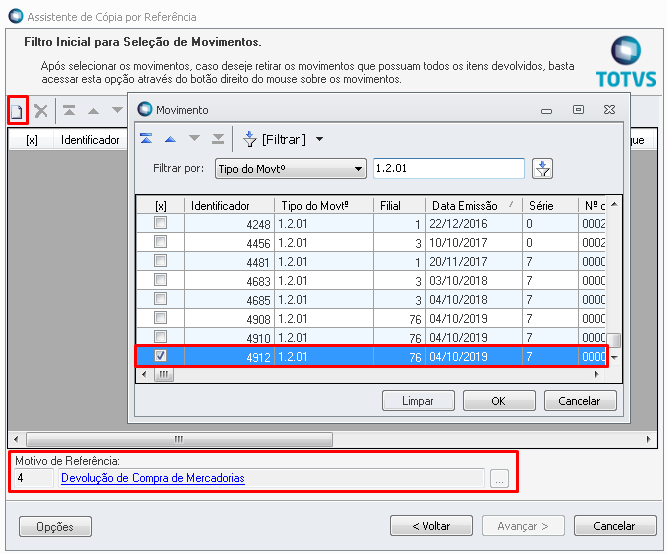The height and width of the screenshot is (554, 667).
Task: Check the box for movement 4908
Action: click(160, 317)
